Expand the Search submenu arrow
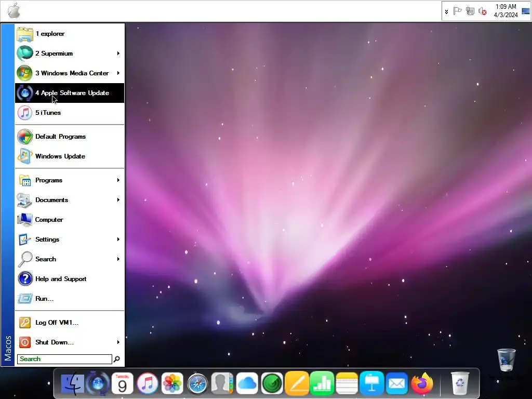 tap(118, 259)
